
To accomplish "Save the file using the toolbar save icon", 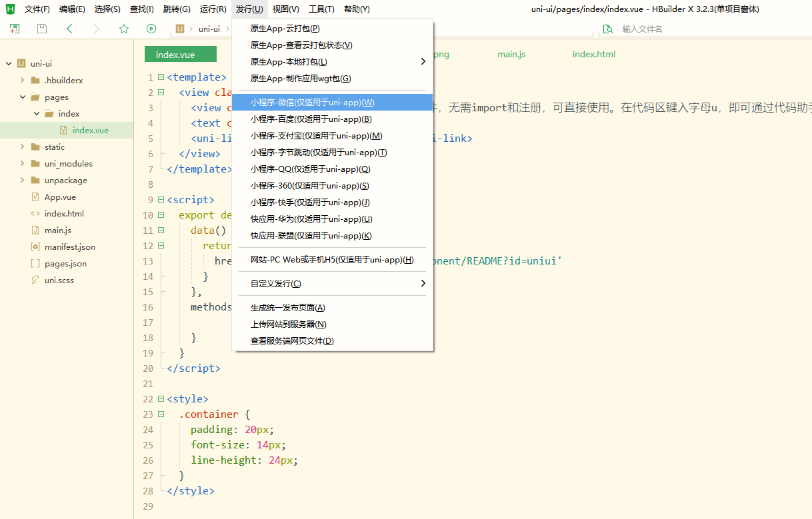I will [42, 29].
